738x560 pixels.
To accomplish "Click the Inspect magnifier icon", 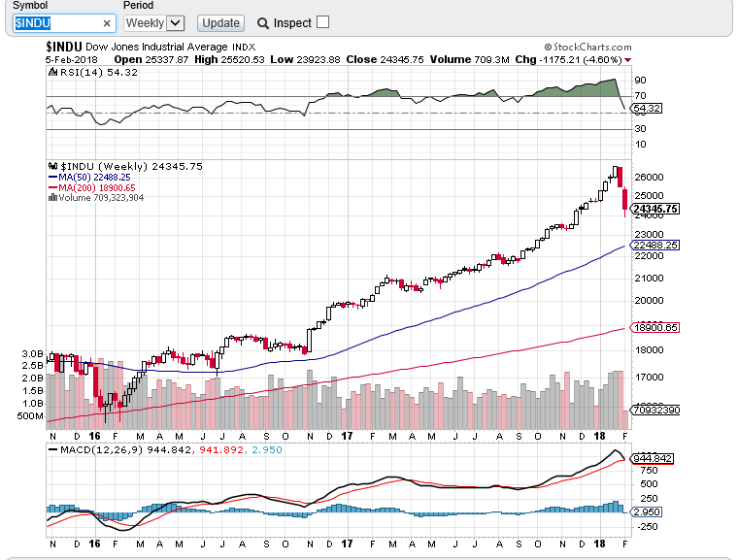I will (x=263, y=23).
